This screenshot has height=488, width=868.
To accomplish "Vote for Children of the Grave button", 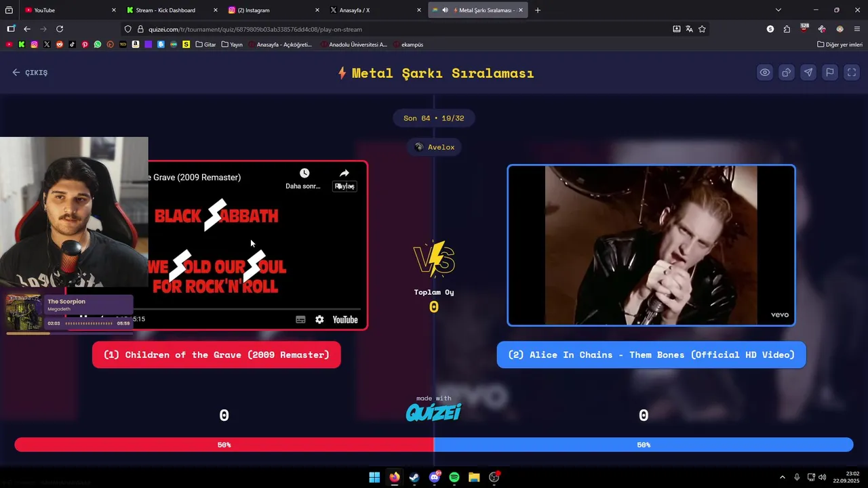I will 216,354.
